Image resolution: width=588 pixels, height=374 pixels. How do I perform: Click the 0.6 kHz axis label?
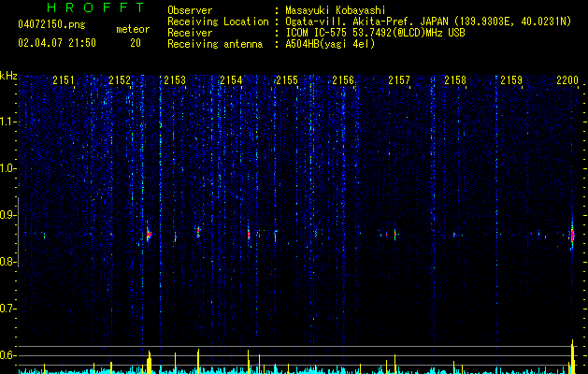tap(7, 355)
